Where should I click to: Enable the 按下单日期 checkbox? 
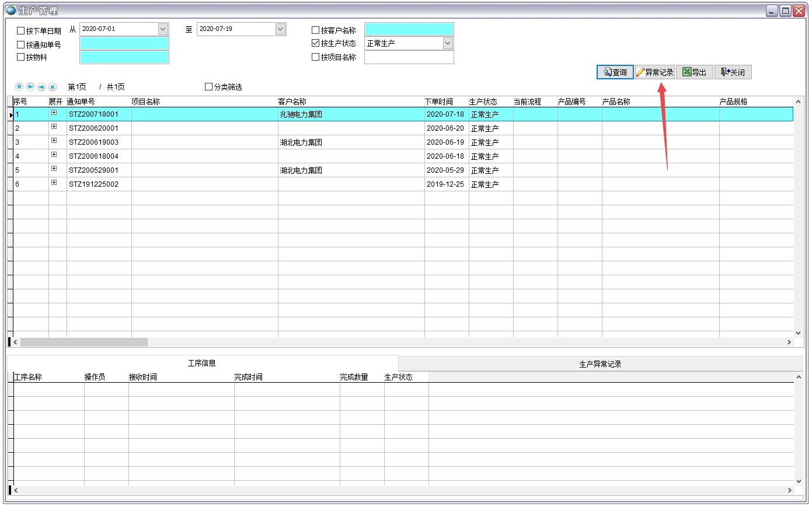[21, 31]
